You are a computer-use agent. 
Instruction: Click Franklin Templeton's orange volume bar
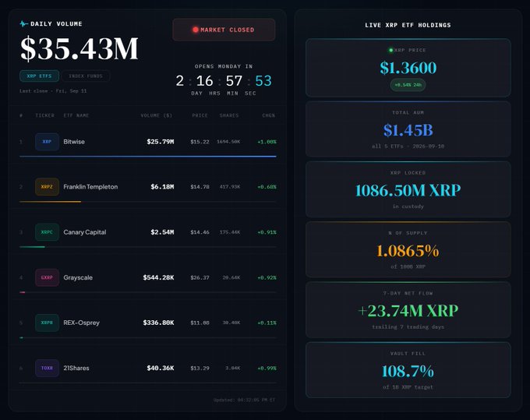[51, 202]
